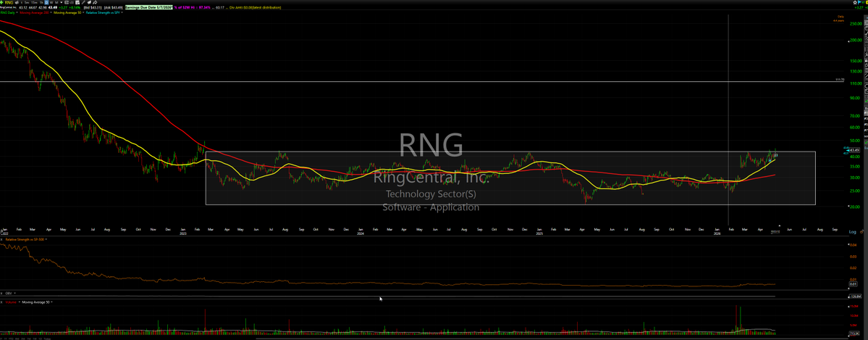Click the Bid $43.31 quote
The width and height of the screenshot is (868, 340).
(93, 7)
